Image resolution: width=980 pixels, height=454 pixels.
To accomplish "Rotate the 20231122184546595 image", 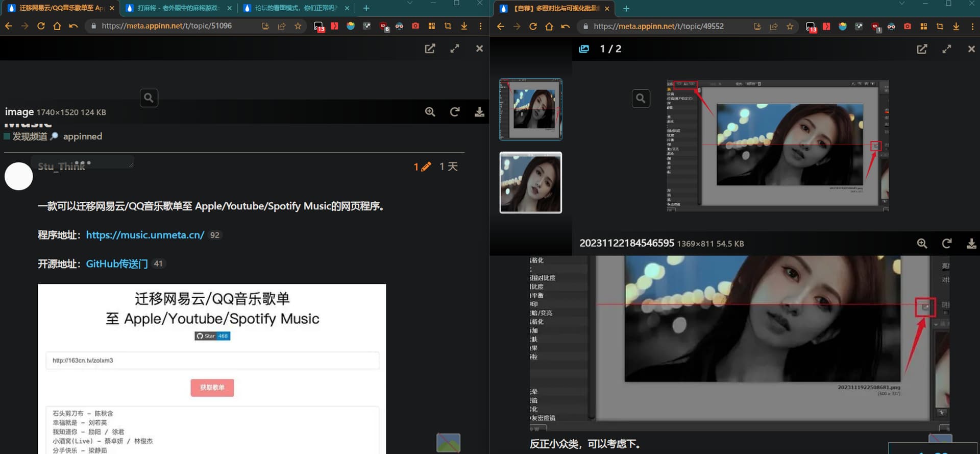I will pyautogui.click(x=946, y=244).
